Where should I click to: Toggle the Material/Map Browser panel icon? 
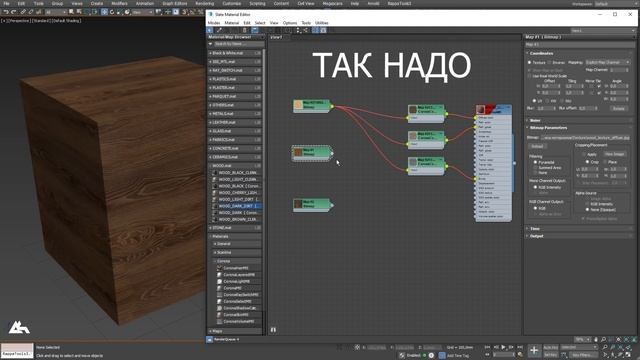316,30
